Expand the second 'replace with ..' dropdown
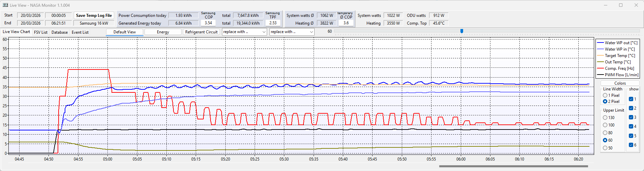The image size is (644, 171). [x=292, y=32]
